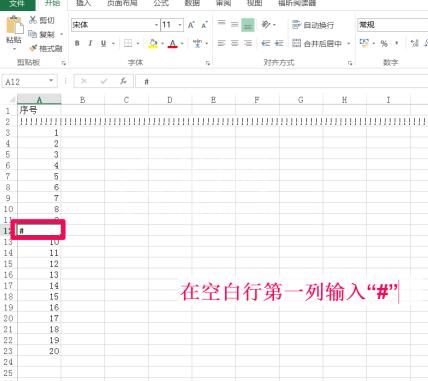Click active cell A12 containing #
Screen dimensions: 428x381
(39, 230)
